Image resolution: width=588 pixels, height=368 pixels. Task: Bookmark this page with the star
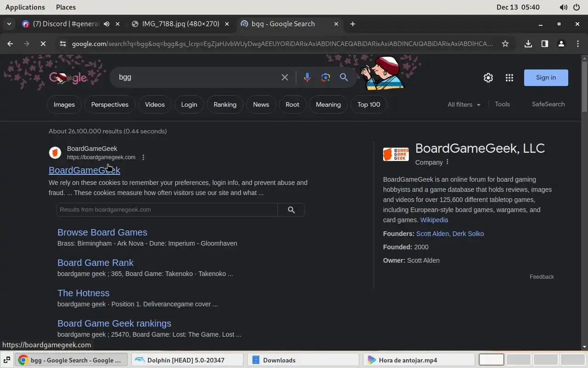[x=505, y=44]
